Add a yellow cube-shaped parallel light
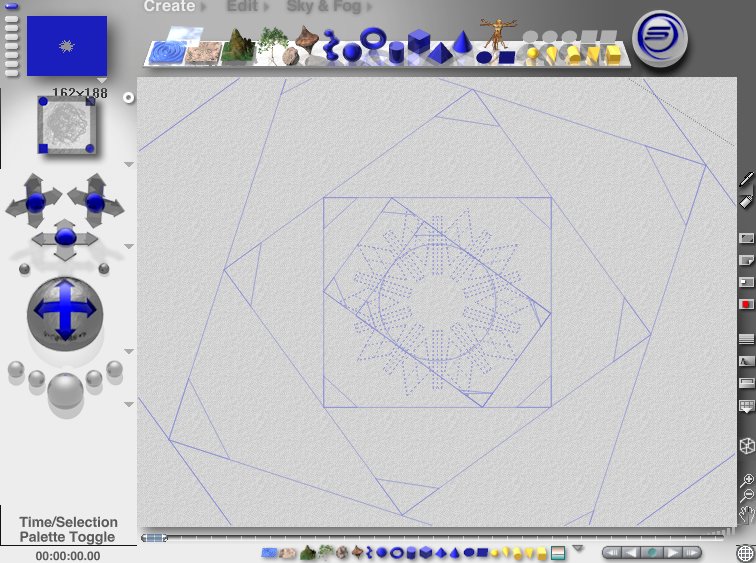The height and width of the screenshot is (563, 756). (613, 54)
